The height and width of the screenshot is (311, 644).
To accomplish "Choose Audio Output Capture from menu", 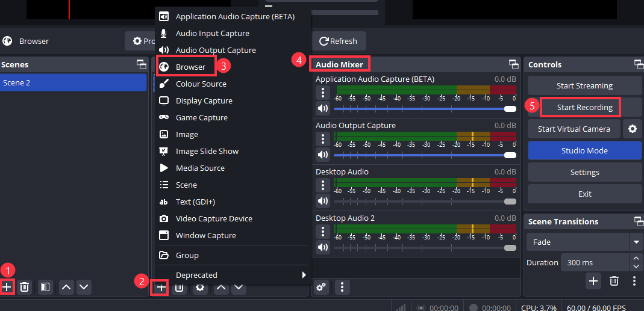I will (233, 50).
